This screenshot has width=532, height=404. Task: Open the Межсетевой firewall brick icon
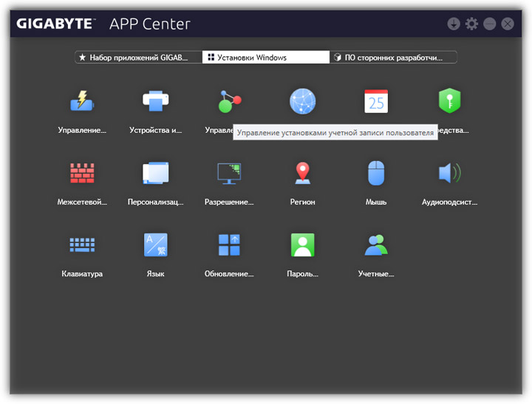click(82, 173)
